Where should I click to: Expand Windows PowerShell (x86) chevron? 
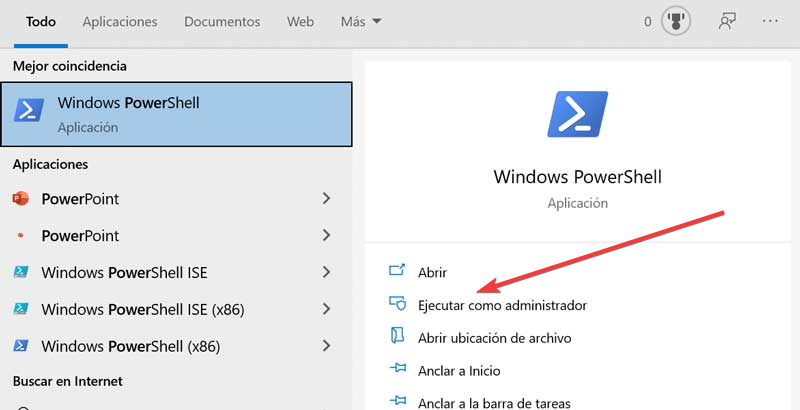click(327, 346)
